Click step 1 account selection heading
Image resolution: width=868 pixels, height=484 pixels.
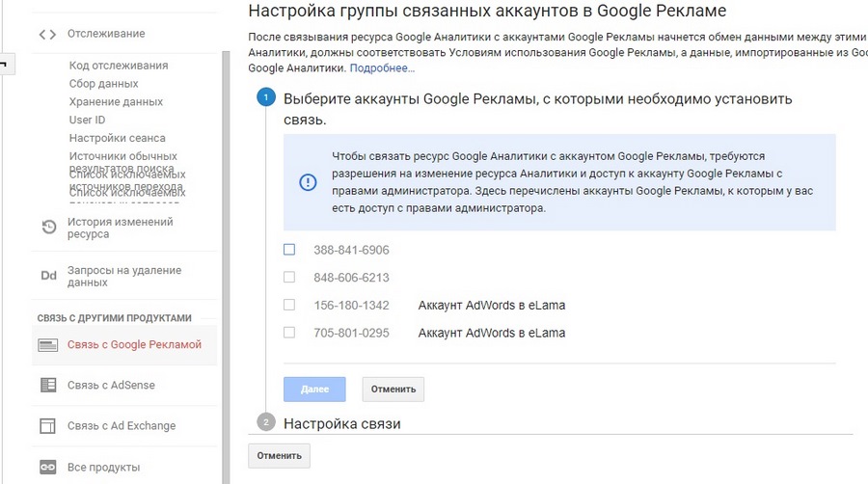pos(537,109)
